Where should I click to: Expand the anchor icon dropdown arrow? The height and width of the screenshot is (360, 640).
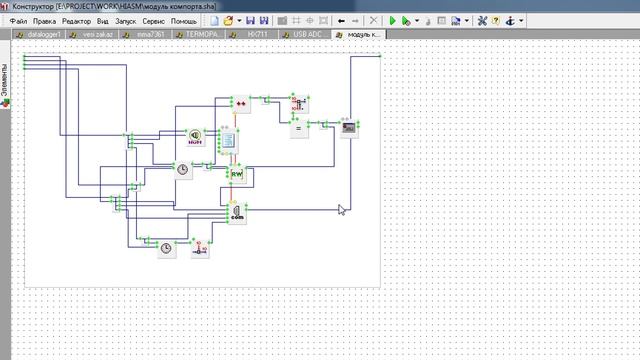click(x=521, y=21)
